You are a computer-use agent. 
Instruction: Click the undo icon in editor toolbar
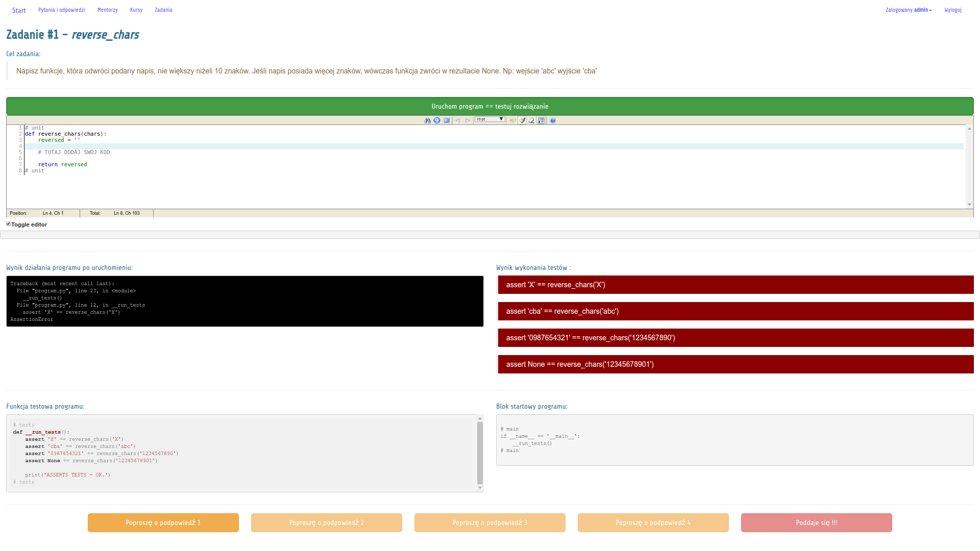click(458, 120)
